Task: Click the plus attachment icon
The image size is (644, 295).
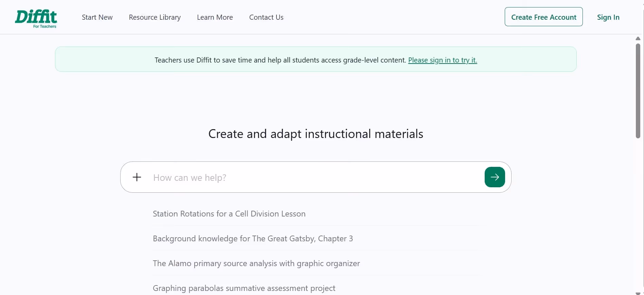Action: [x=137, y=177]
